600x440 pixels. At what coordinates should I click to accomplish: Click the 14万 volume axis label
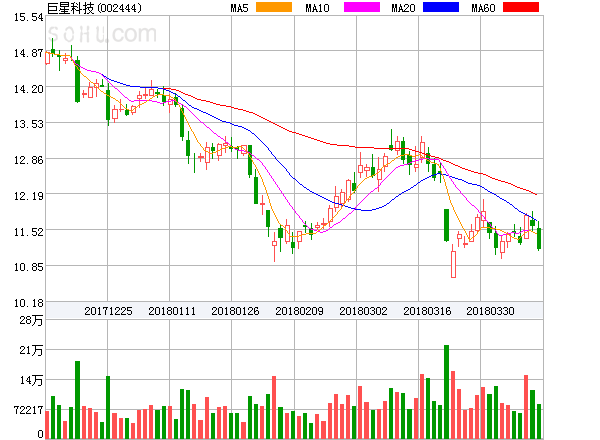click(31, 380)
